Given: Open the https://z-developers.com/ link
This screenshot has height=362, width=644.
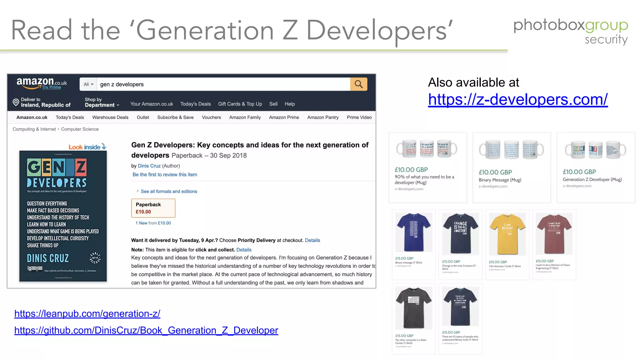Looking at the screenshot, I should [x=518, y=100].
